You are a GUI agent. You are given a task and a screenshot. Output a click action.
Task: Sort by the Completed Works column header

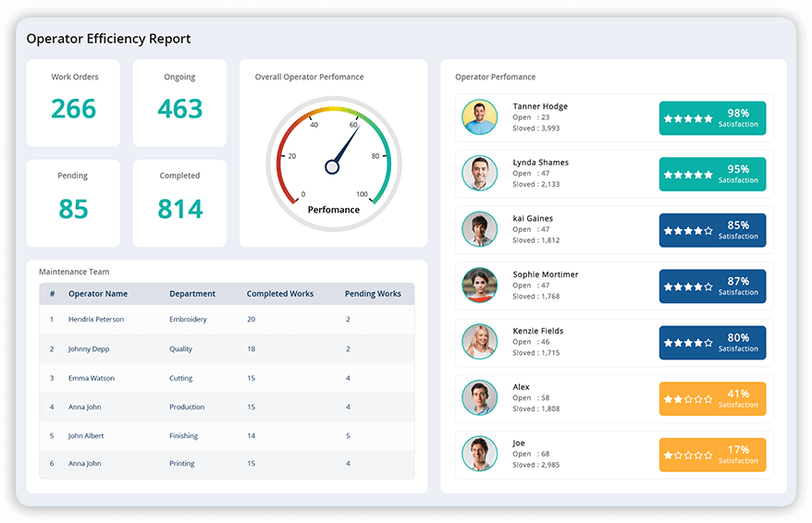click(x=279, y=294)
